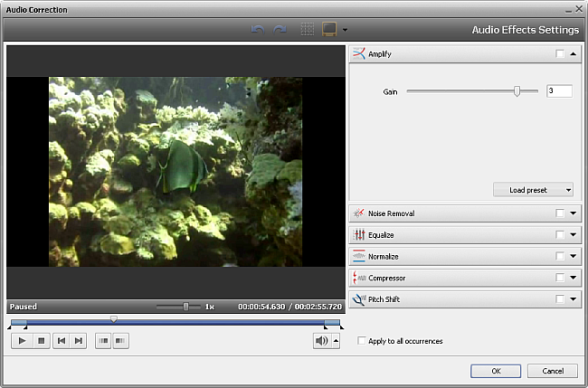Viewport: 588px width, 388px height.
Task: Mute audio with the speaker icon
Action: (x=322, y=341)
